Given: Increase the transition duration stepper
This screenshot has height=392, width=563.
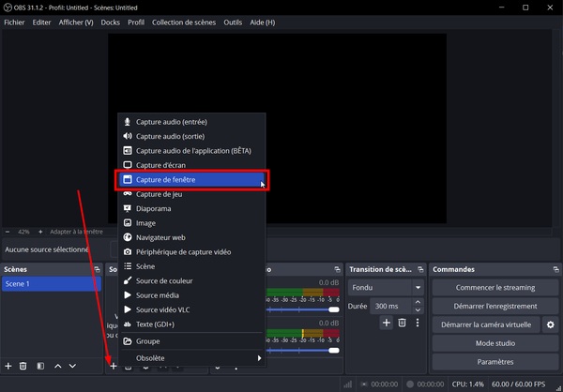Looking at the screenshot, I should [x=418, y=303].
